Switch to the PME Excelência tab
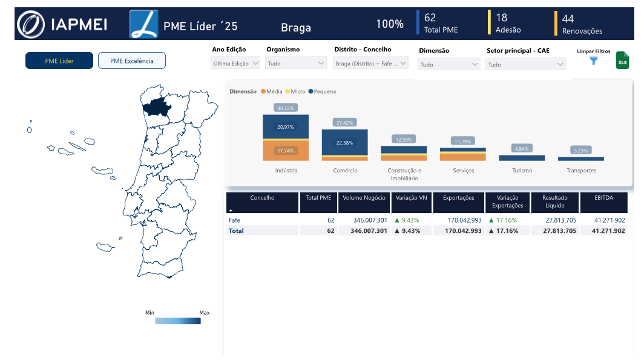 click(x=132, y=60)
